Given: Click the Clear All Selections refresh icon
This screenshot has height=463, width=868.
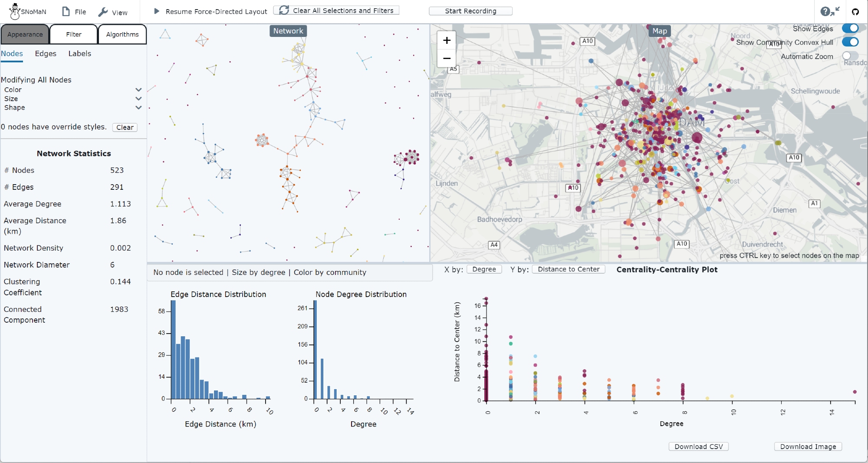Looking at the screenshot, I should coord(284,10).
